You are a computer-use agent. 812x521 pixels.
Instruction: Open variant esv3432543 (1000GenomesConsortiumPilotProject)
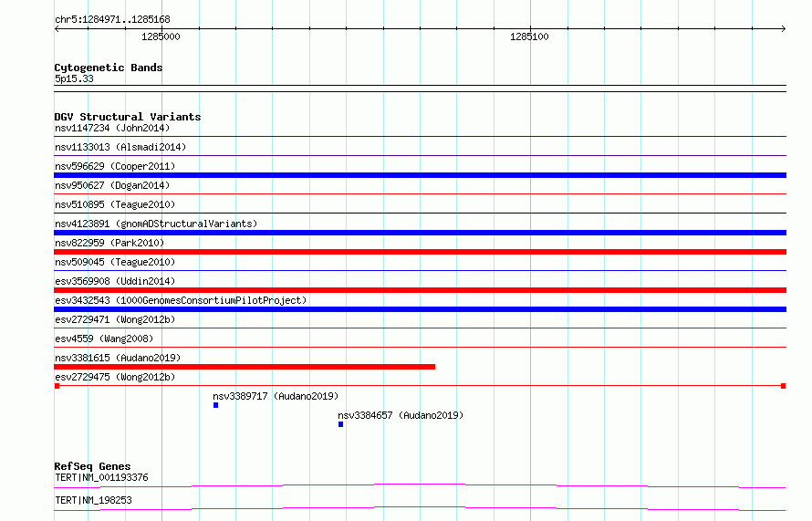(181, 300)
